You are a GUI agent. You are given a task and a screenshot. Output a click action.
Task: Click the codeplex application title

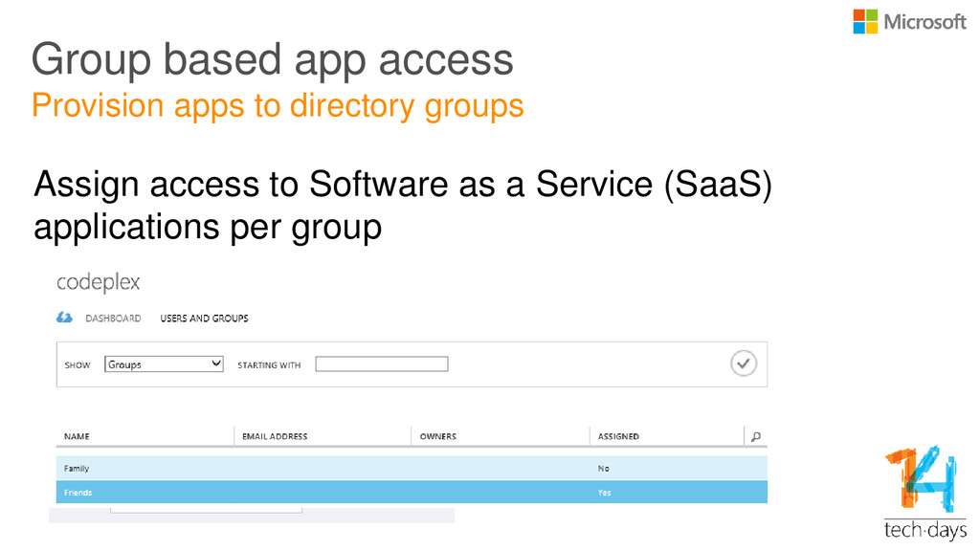coord(99,283)
